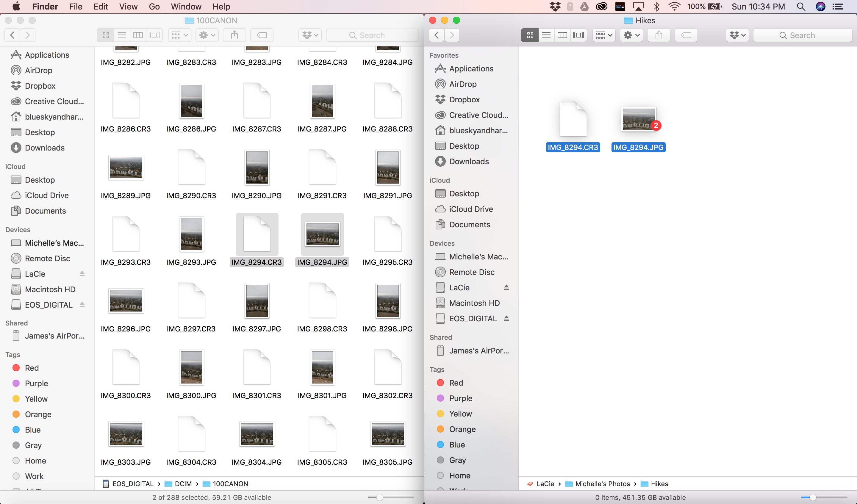
Task: Select IMG_8289.JPG thumbnail in 100CANON
Action: coord(126,168)
